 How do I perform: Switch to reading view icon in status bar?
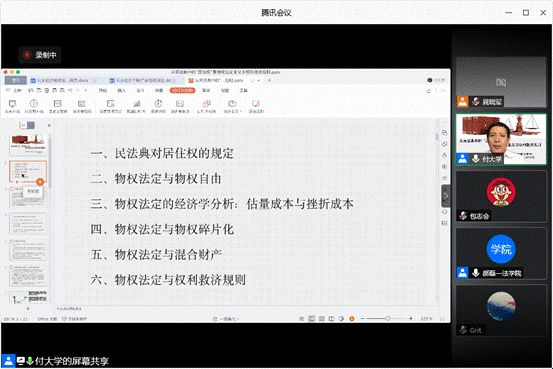[332, 319]
